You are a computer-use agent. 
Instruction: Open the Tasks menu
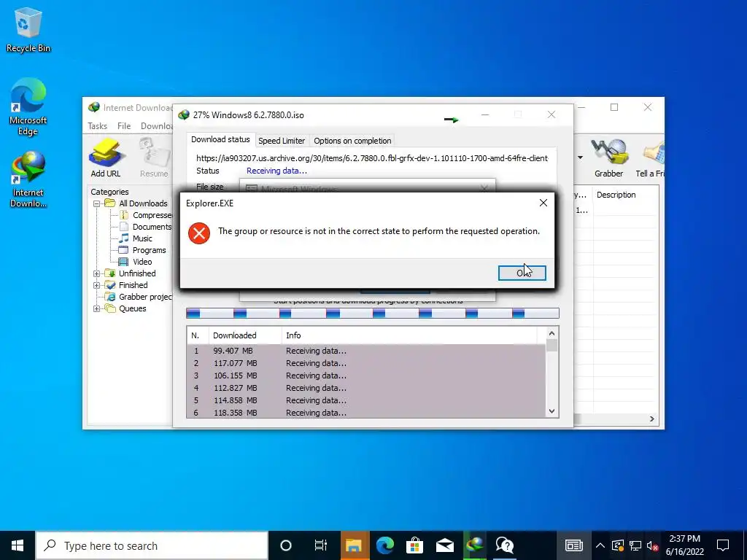(97, 126)
